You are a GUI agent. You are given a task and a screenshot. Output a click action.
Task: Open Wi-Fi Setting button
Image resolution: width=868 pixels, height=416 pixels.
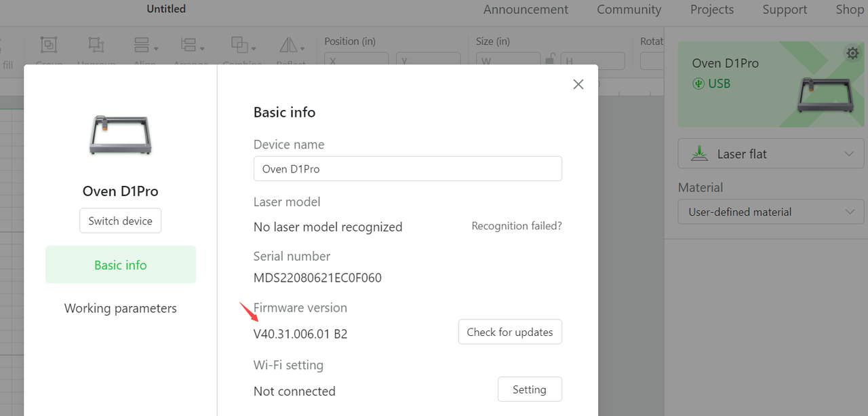(530, 390)
